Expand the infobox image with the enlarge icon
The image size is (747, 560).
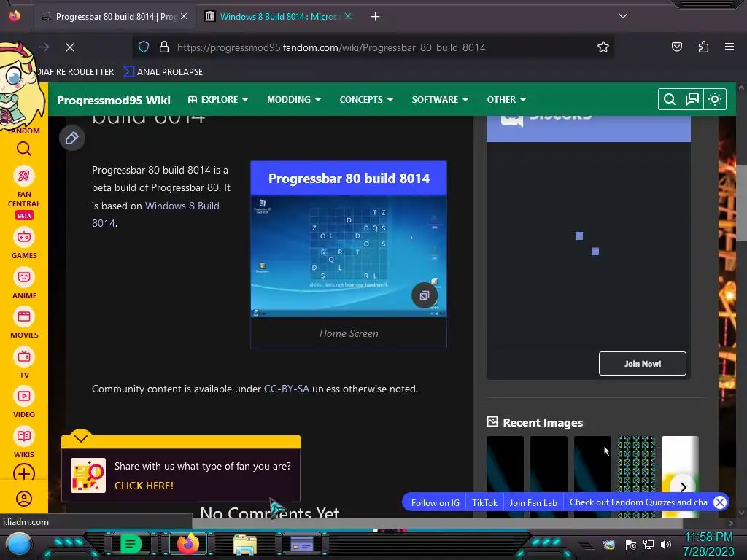point(424,296)
